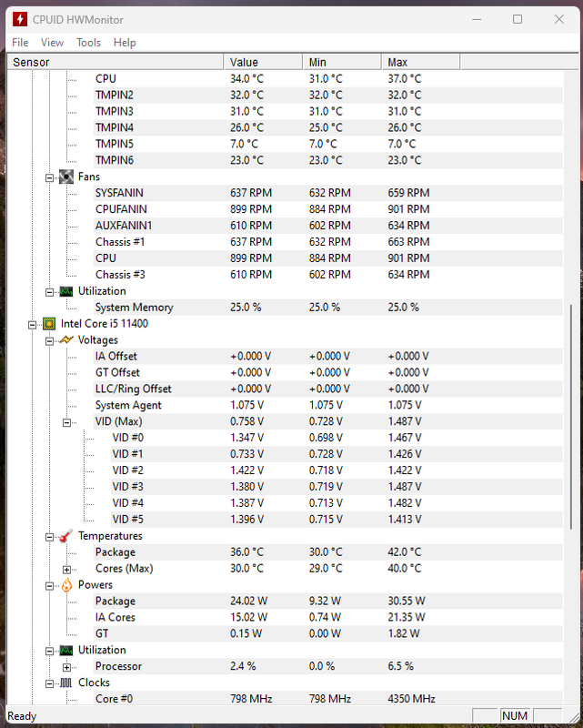Collapse the Utilization section above Processor

pos(49,652)
